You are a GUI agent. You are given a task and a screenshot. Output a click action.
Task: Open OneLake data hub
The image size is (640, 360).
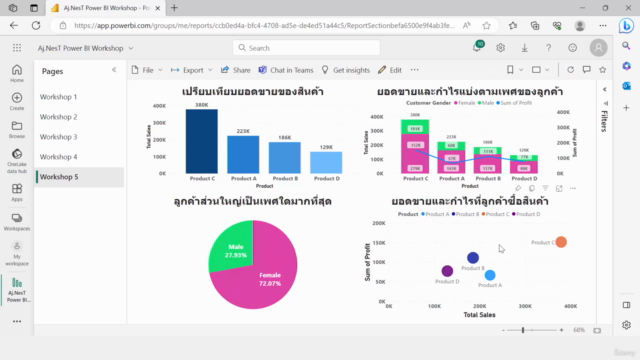(17, 161)
